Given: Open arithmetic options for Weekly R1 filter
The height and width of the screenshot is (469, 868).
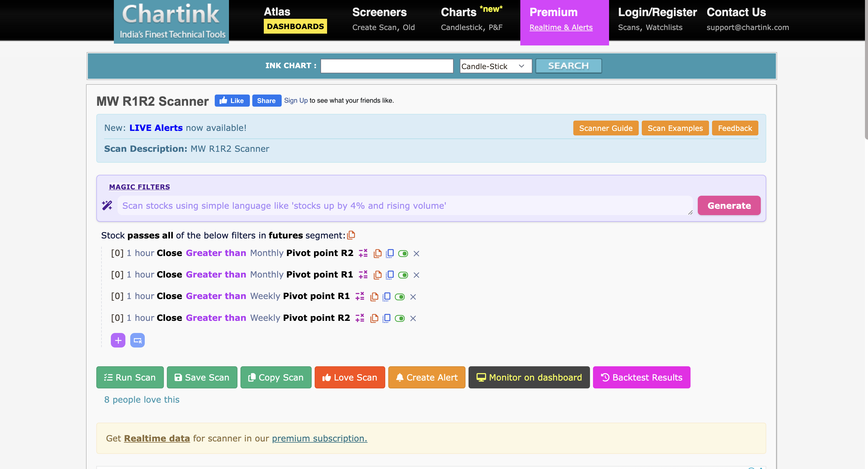Looking at the screenshot, I should pyautogui.click(x=359, y=296).
